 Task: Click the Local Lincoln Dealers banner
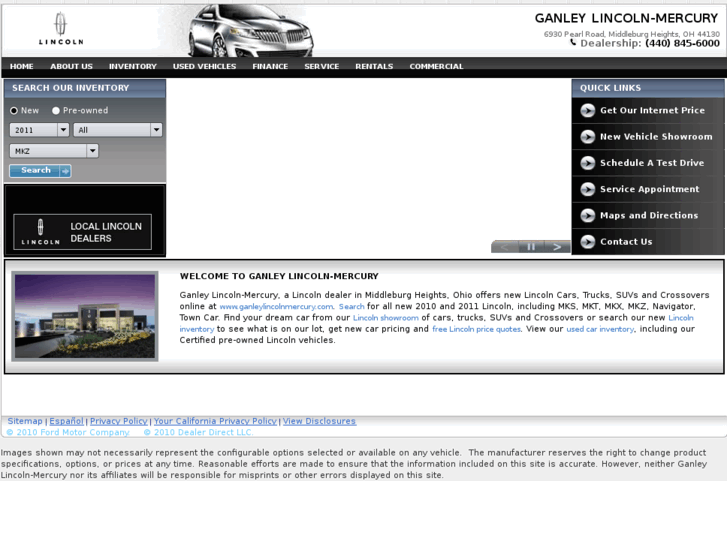click(83, 232)
